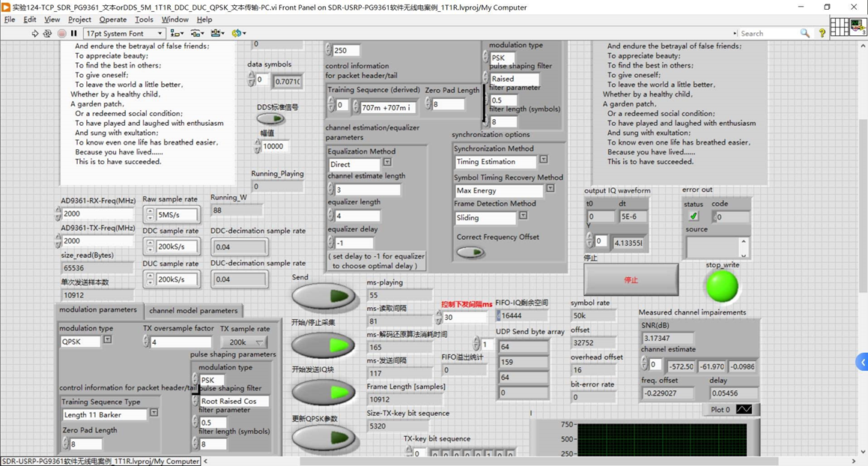Click the AD9361-RX-Freq stepper arrows

[58, 214]
